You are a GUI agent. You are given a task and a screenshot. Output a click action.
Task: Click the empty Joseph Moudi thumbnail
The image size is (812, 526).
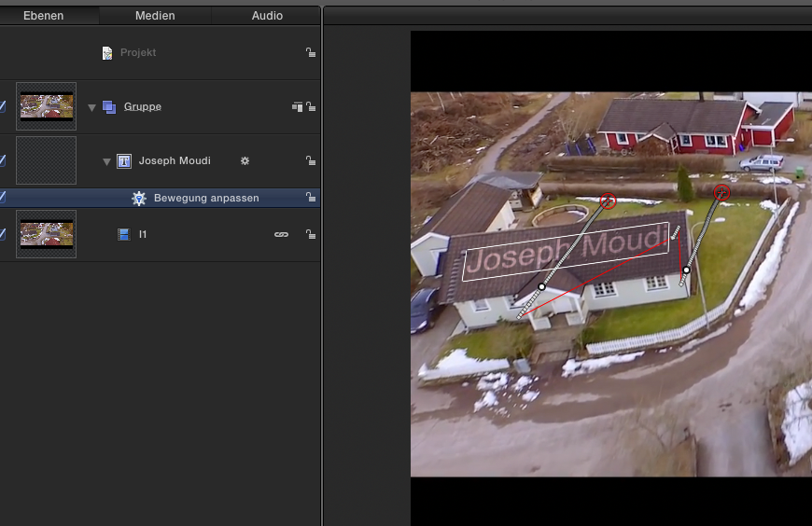click(x=46, y=160)
